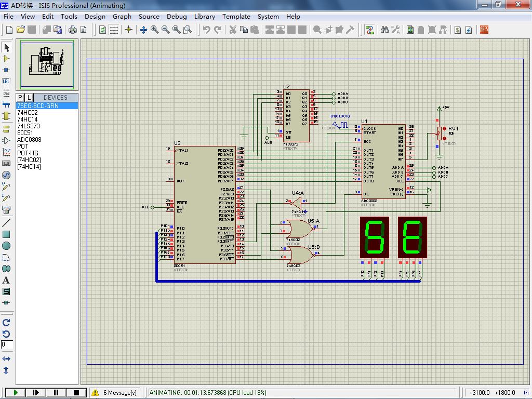Launch ARES with the red icon
Viewport: 532px width, 399px height.
click(x=484, y=30)
